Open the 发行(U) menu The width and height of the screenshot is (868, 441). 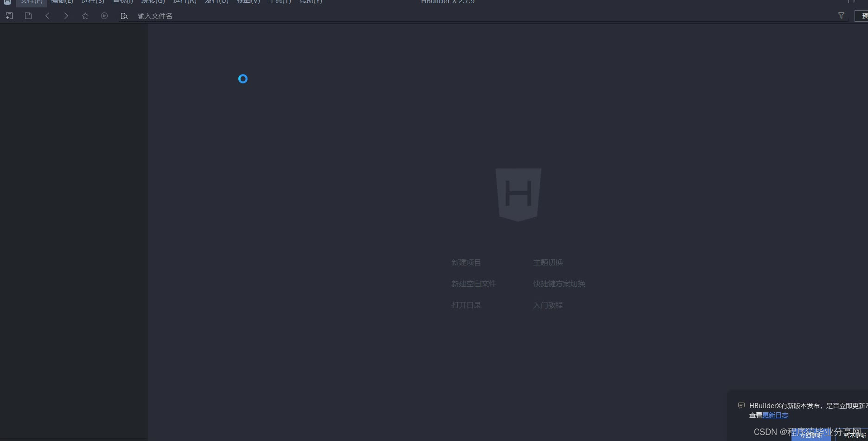(x=217, y=2)
